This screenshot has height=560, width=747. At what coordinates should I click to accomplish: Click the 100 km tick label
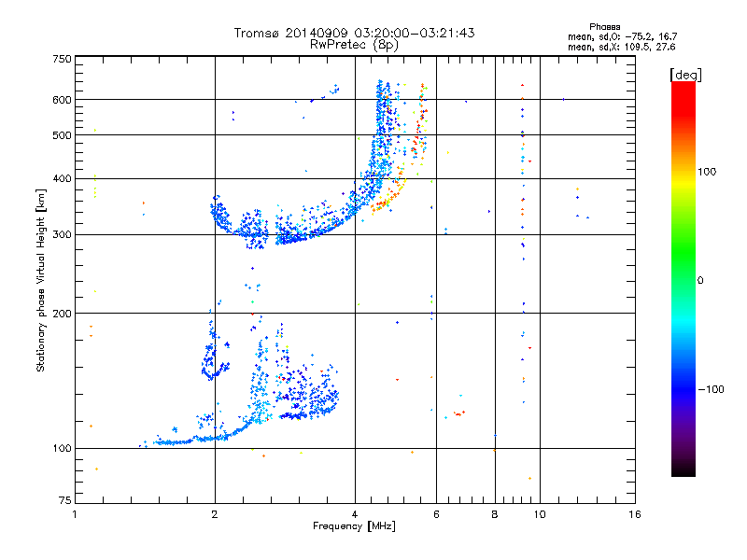(x=62, y=449)
